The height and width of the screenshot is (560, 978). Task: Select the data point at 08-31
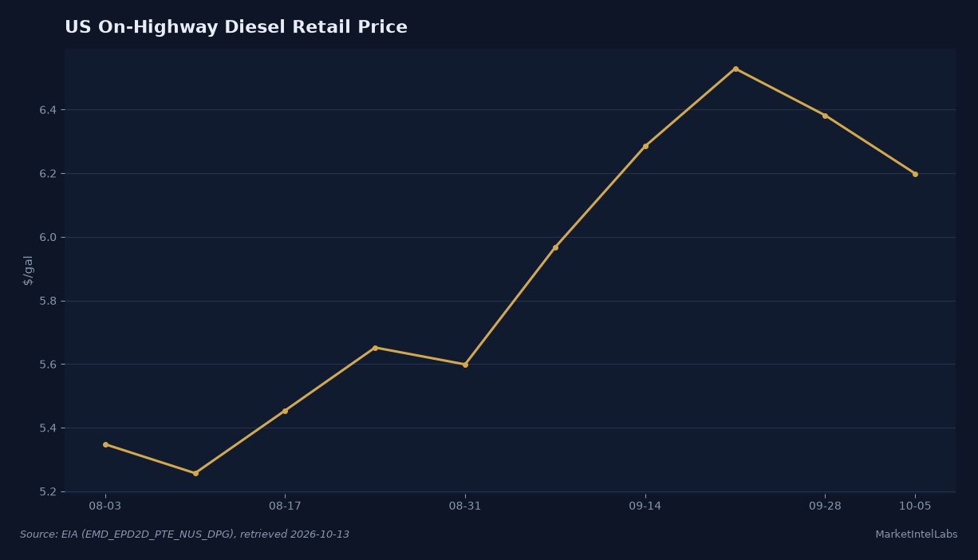pos(465,365)
